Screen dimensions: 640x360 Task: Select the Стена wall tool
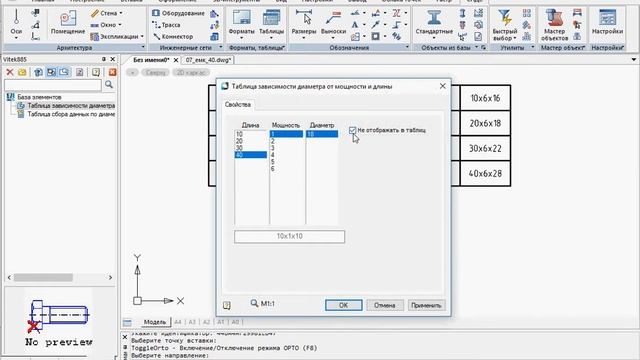point(104,13)
